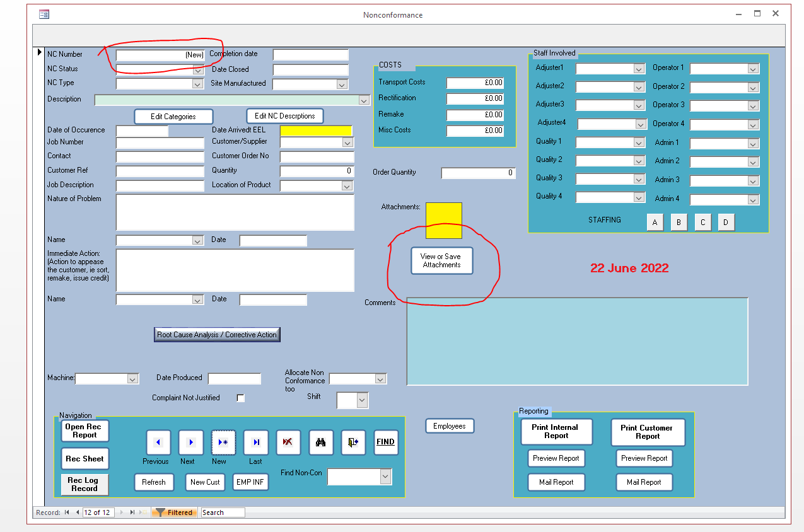Screen dimensions: 804x532
Task: Expand Find Non-Con dropdown
Action: pos(385,477)
